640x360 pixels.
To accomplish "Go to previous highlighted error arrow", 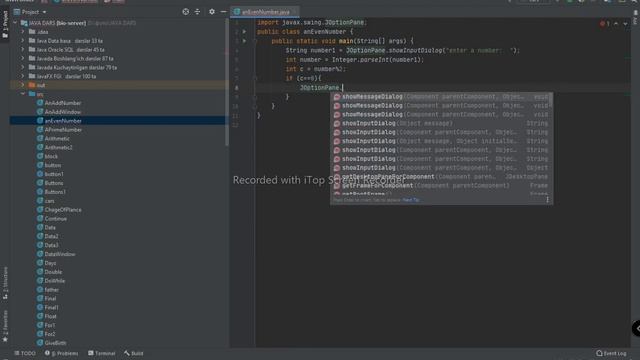I will tap(616, 24).
